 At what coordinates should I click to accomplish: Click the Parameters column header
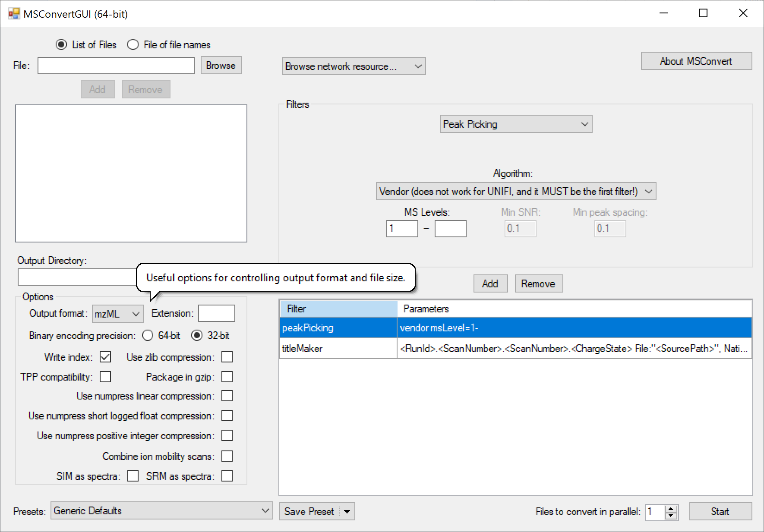click(575, 308)
